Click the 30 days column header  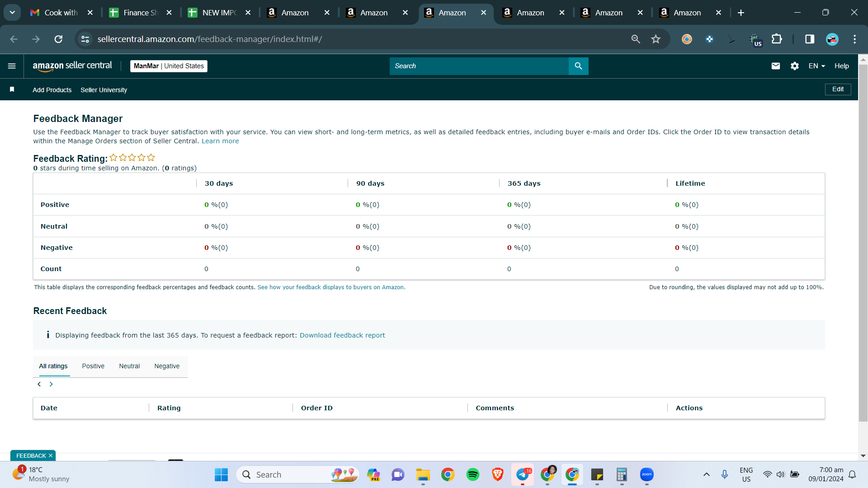pos(219,183)
